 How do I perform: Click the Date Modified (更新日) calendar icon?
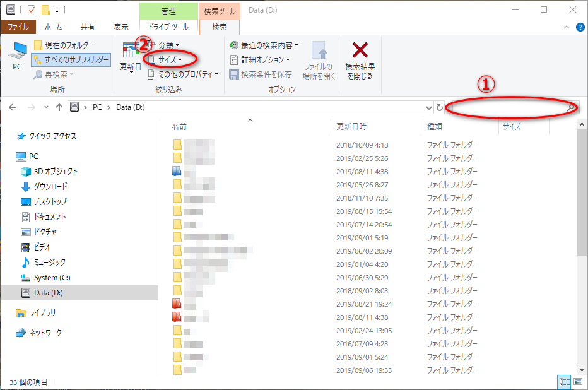tap(131, 50)
